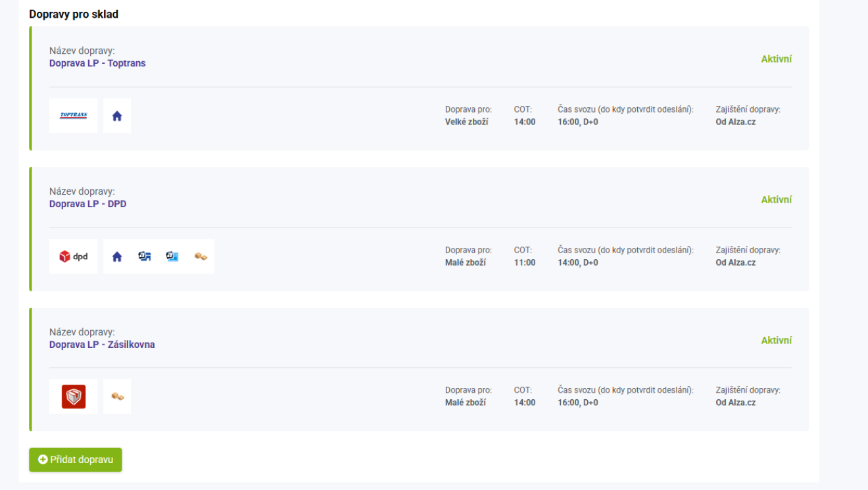Click the Toptrans carrier logo
Viewport: 868px width, 490px height.
point(74,116)
